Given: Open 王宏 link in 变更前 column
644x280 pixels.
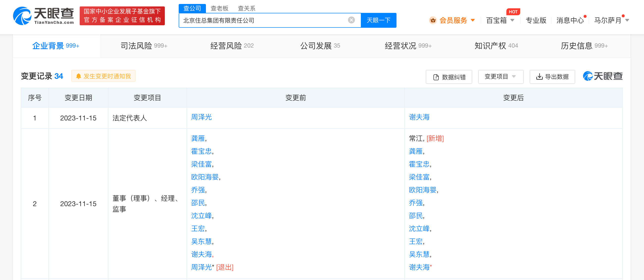Looking at the screenshot, I should tap(198, 228).
